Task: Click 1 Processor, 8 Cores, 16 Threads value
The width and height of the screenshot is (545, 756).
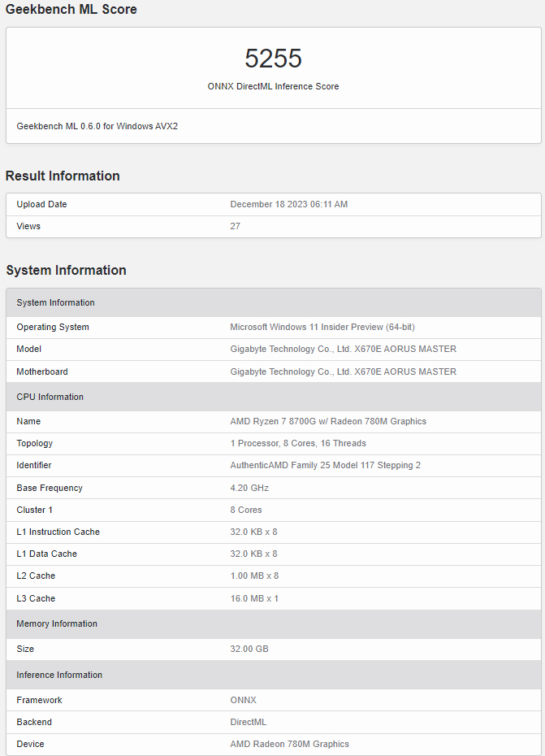Action: coord(298,443)
